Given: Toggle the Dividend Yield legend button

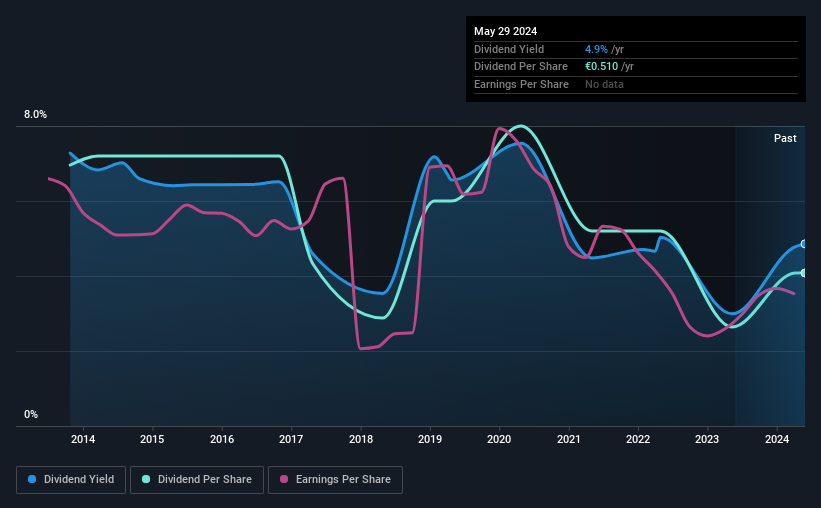Looking at the screenshot, I should tap(71, 480).
